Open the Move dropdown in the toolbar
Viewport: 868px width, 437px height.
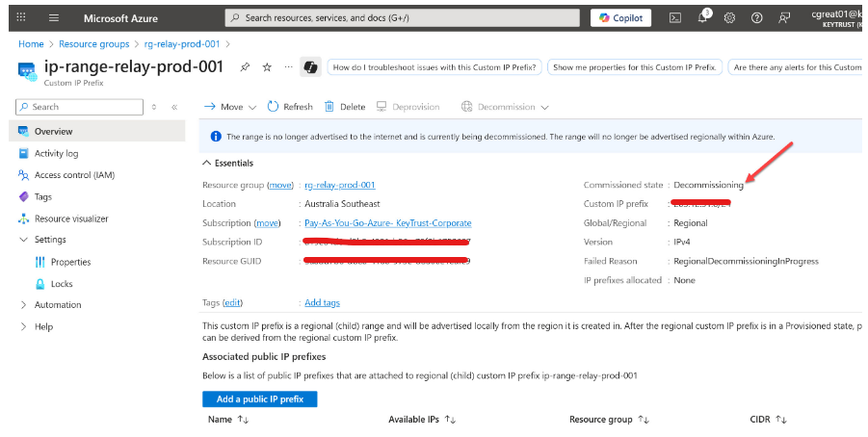click(230, 107)
